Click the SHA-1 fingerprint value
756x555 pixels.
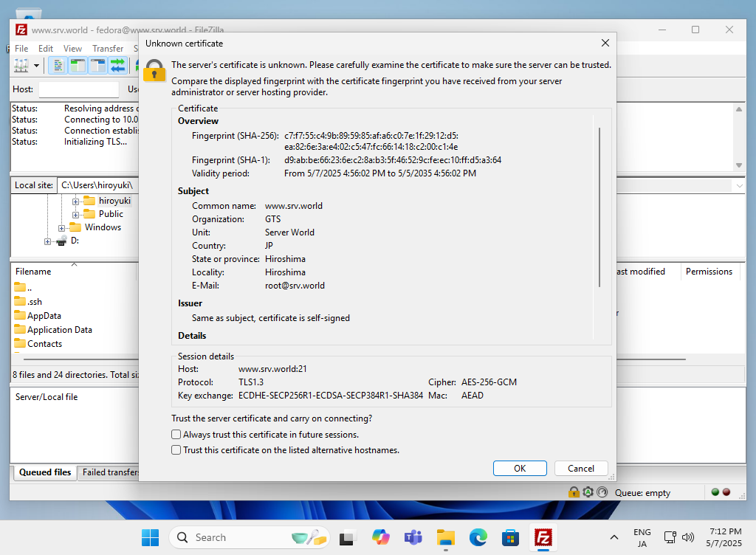pyautogui.click(x=393, y=160)
